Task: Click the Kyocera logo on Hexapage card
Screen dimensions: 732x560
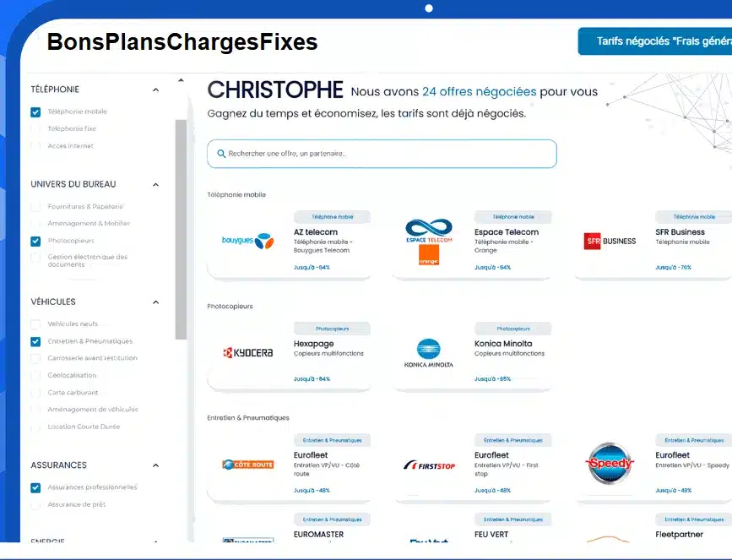Action: point(247,352)
